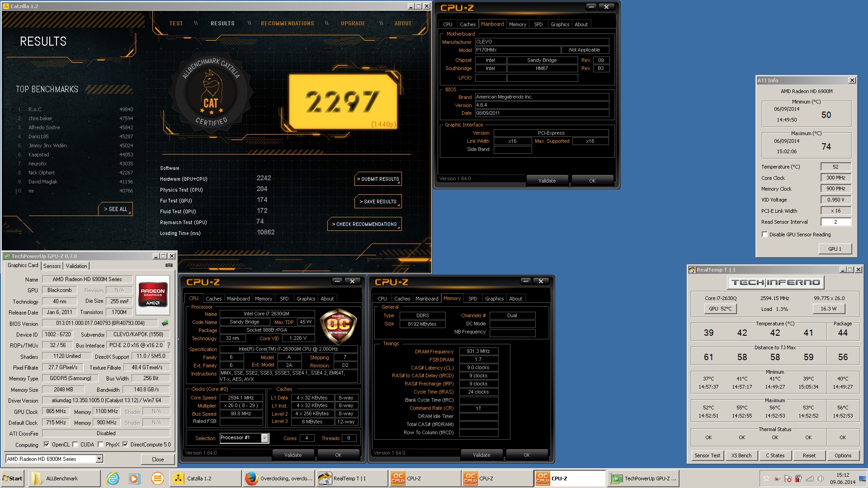868x488 pixels.
Task: Click the network signal tray icon
Action: (809, 479)
